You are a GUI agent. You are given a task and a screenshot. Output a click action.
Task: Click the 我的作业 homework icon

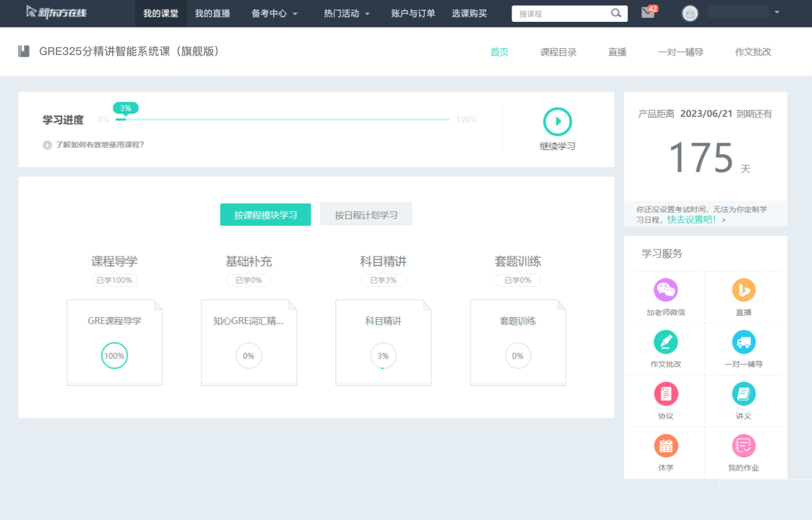click(743, 446)
